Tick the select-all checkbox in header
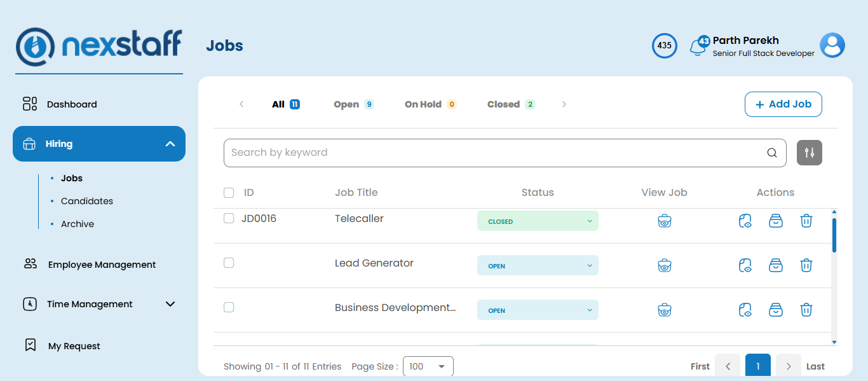 tap(229, 193)
